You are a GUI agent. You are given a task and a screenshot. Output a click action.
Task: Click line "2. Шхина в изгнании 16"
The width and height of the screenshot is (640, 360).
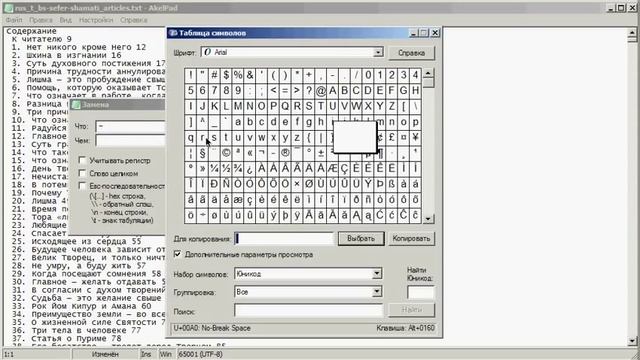pos(67,55)
